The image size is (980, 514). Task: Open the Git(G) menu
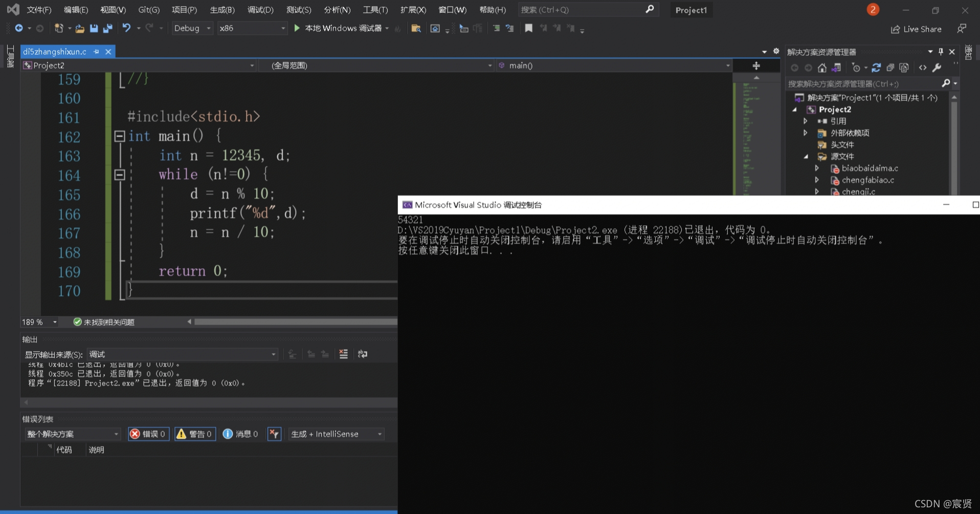point(149,10)
